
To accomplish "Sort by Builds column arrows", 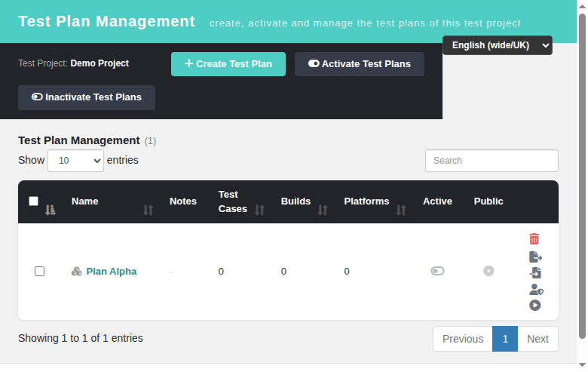I will 323,211.
